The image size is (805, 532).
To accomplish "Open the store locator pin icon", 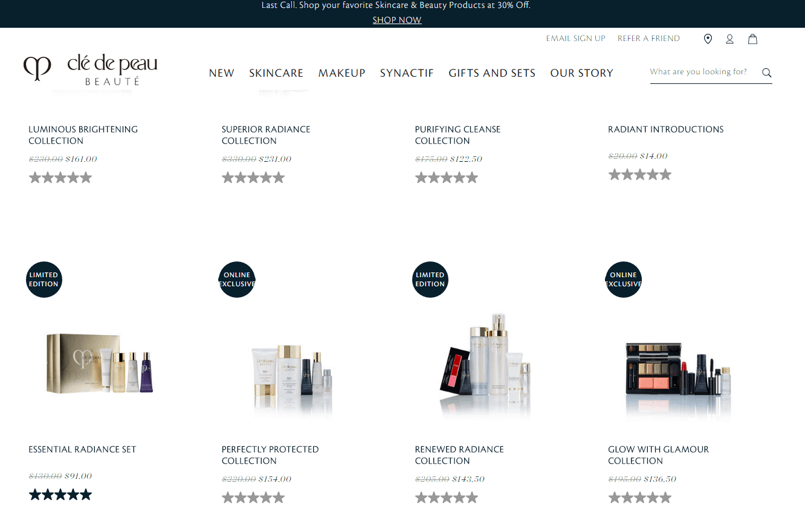I will coord(708,39).
